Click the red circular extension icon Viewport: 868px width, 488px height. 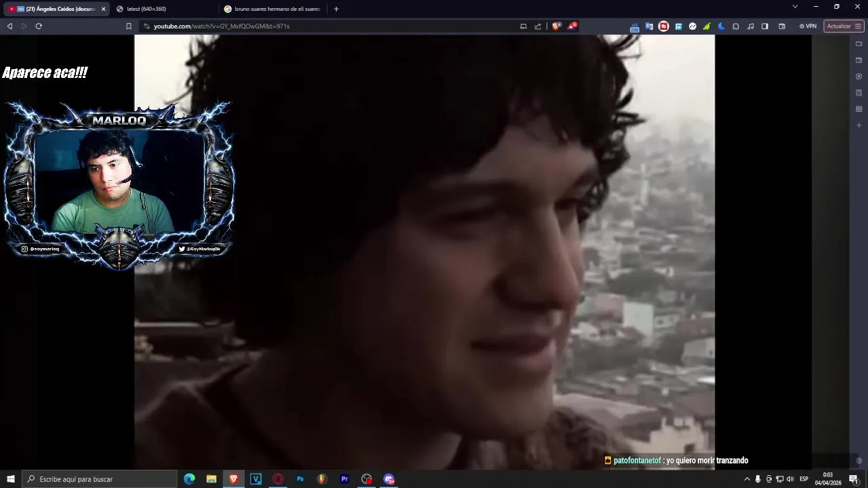coord(664,26)
